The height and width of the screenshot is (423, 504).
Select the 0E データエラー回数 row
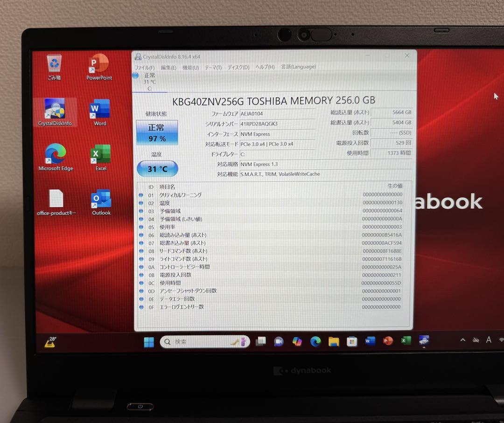[271, 299]
